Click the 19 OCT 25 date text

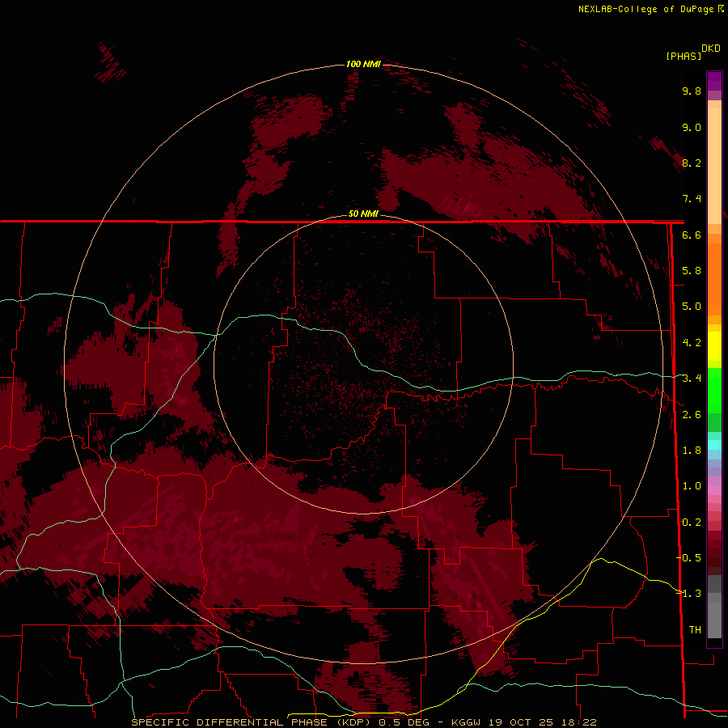coord(521,722)
